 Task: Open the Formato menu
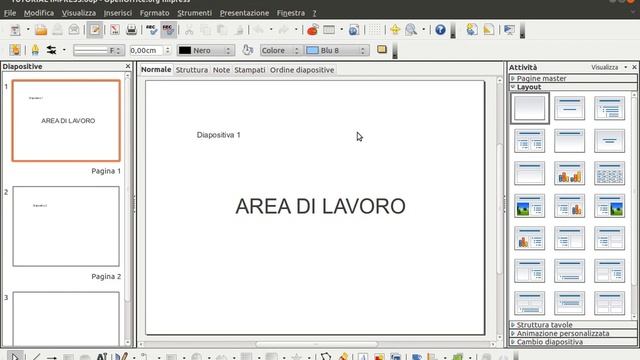[154, 13]
